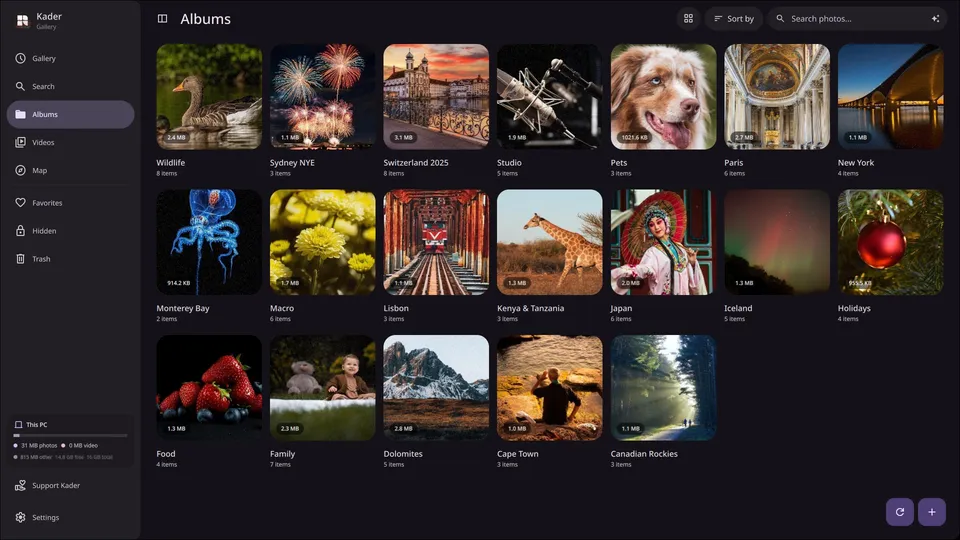Click the Support Kader hand-heart icon
The width and height of the screenshot is (960, 540).
point(20,486)
